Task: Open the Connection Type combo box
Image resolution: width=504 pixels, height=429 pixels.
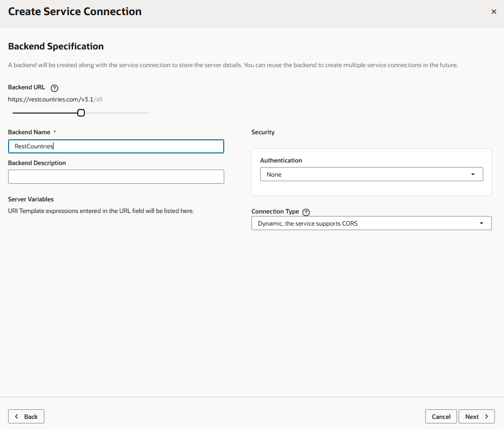Action: coord(371,223)
